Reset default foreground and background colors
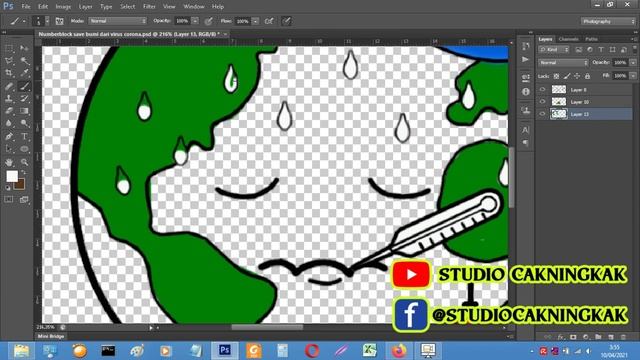The width and height of the screenshot is (640, 360). [8, 188]
